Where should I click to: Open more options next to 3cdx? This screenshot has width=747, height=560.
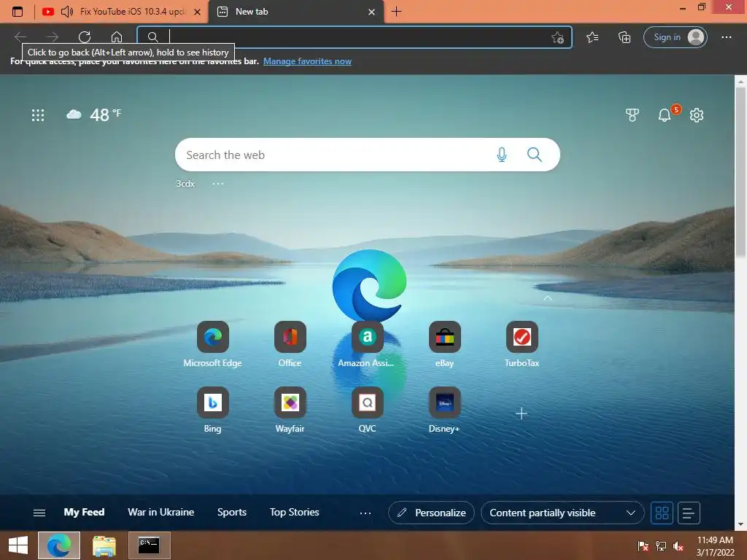pyautogui.click(x=217, y=184)
